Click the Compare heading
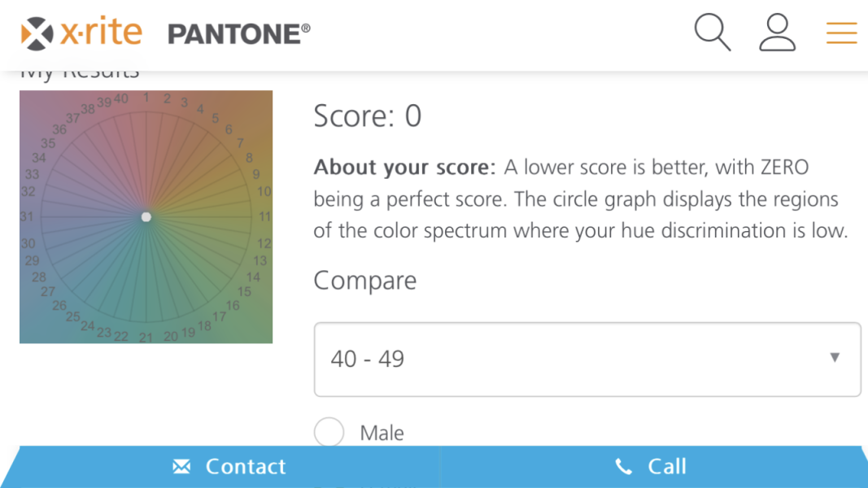The width and height of the screenshot is (868, 488). point(364,281)
